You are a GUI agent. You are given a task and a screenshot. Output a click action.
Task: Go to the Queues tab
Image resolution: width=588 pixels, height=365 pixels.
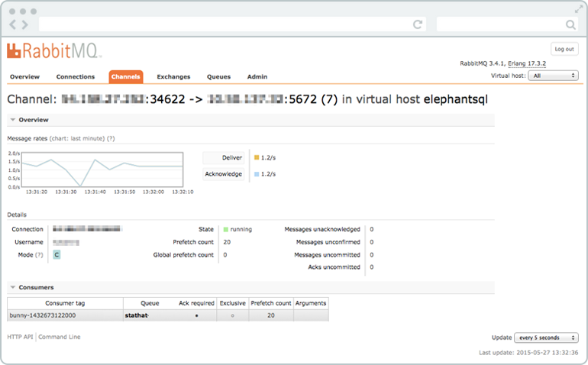(218, 77)
